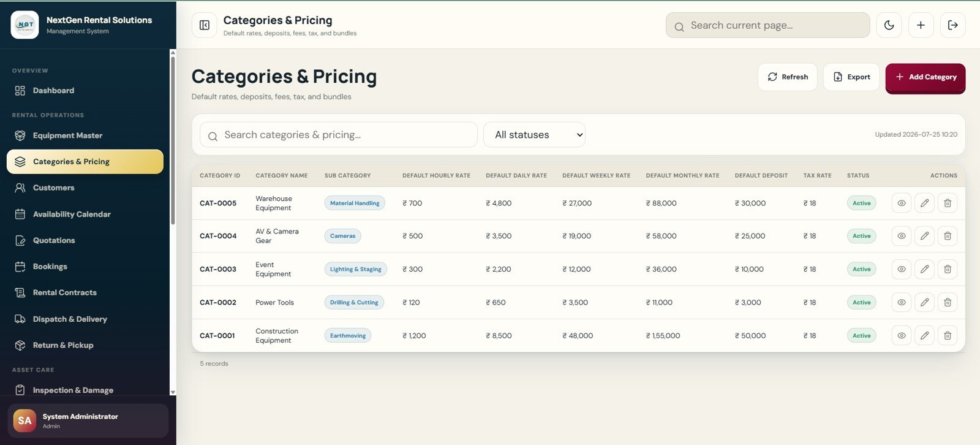View details of CAT-0001
This screenshot has height=445, width=980.
coord(902,335)
